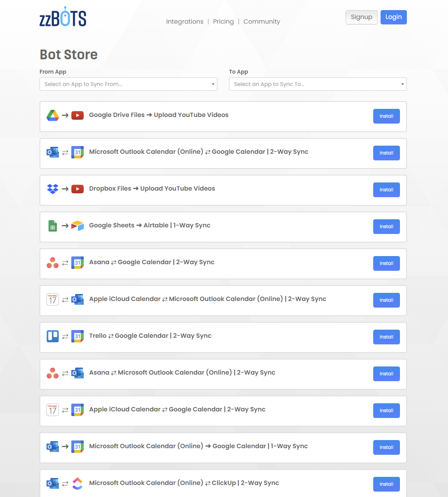This screenshot has width=448, height=497.
Task: Click the Apple iCloud Calendar icon
Action: (x=52, y=299)
